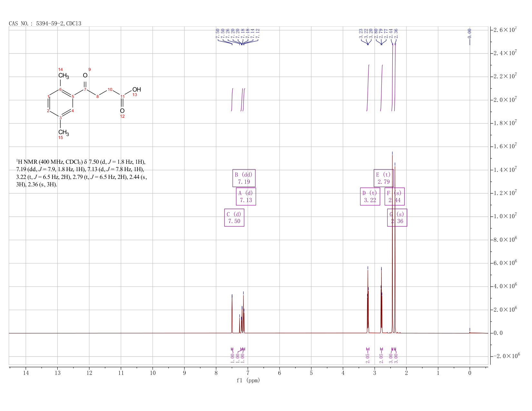
Task: Click the 0.00 TMS peak label
Action: (x=469, y=33)
